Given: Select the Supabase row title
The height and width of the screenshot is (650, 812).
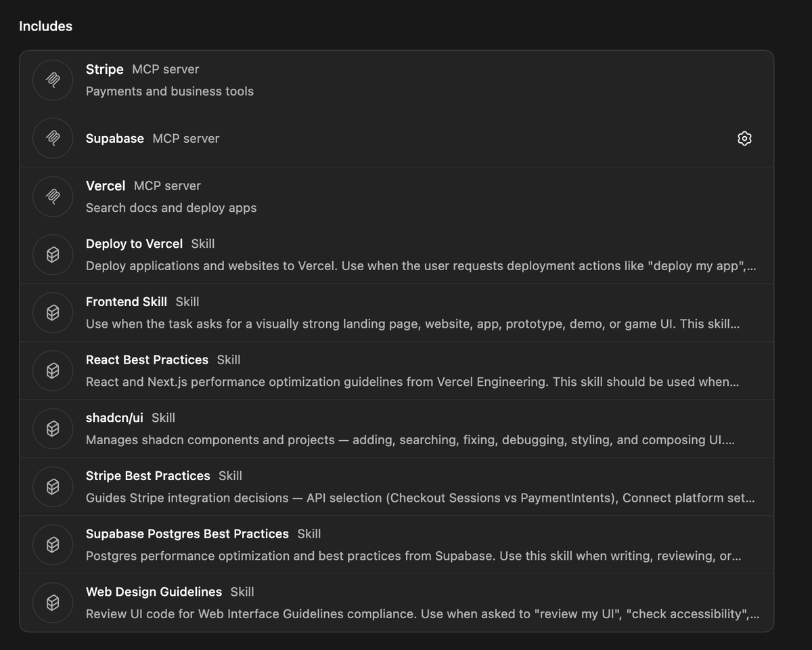Looking at the screenshot, I should pyautogui.click(x=115, y=138).
